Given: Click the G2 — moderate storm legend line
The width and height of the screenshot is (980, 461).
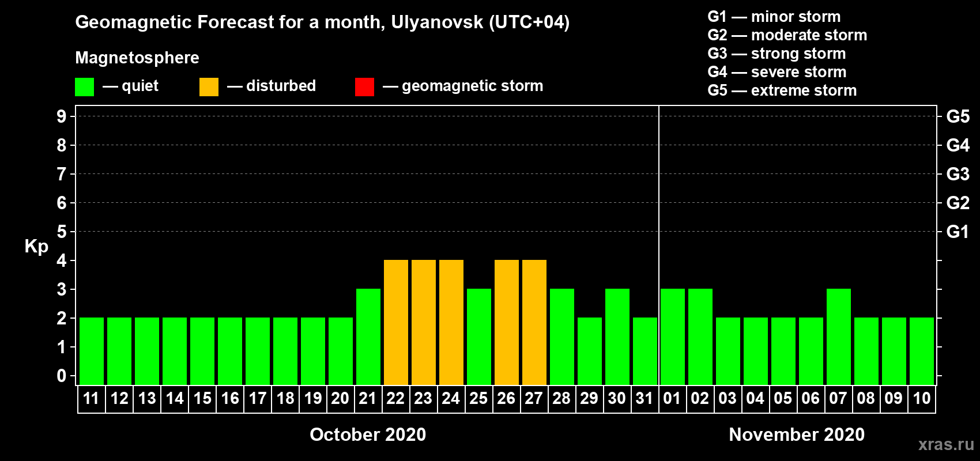Looking at the screenshot, I should click(787, 35).
